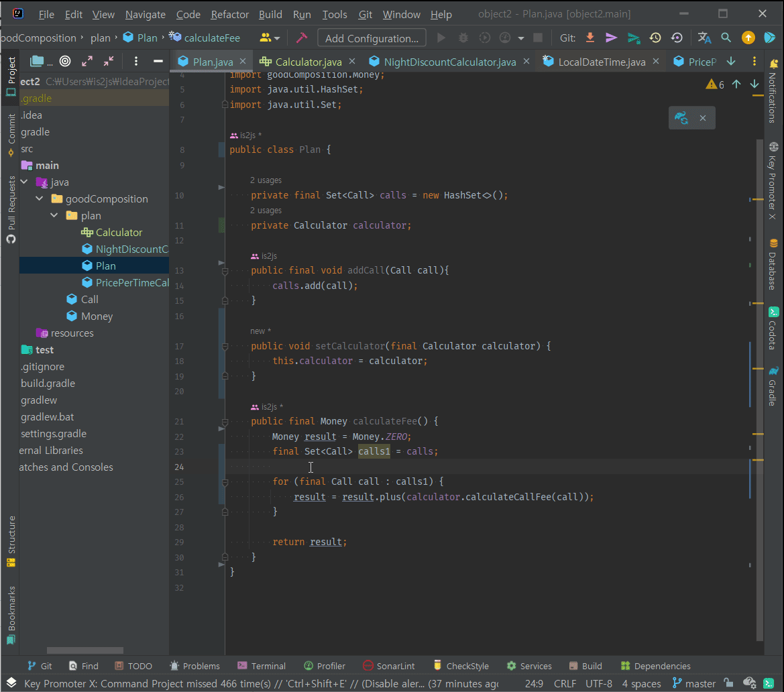Collapse the plan package in tree
The height and width of the screenshot is (692, 784).
click(x=54, y=216)
